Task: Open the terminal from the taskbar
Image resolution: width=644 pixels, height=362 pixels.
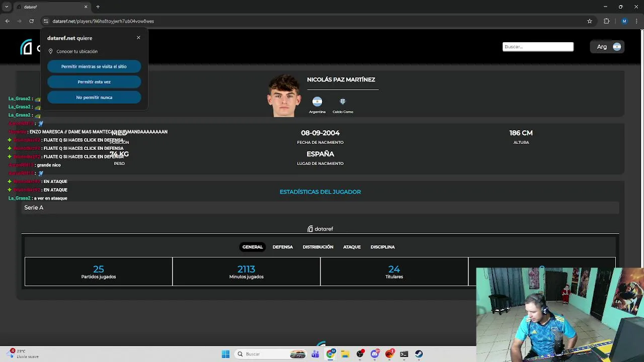Action: pyautogui.click(x=404, y=354)
